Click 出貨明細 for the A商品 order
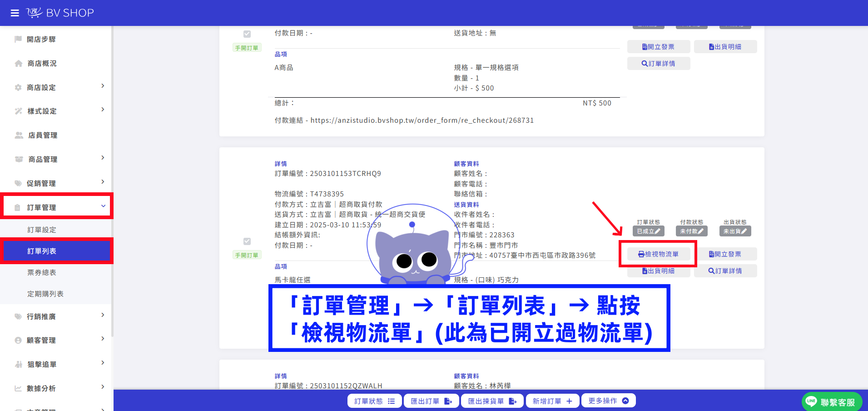This screenshot has width=868, height=411. (x=725, y=47)
